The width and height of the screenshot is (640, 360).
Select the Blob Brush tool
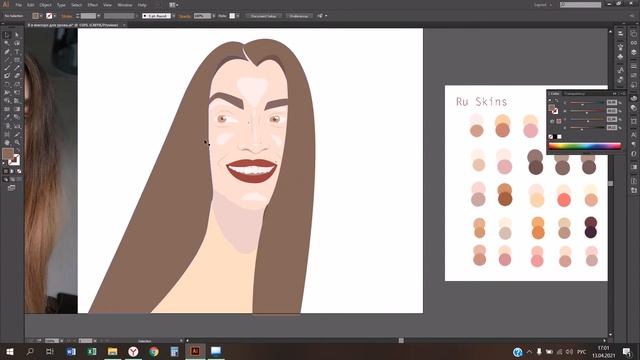tap(7, 76)
